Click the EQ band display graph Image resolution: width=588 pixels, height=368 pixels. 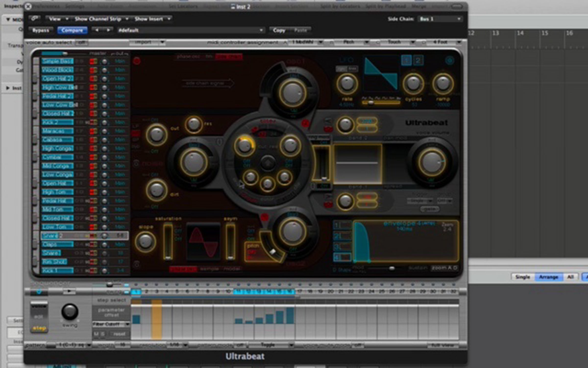click(x=357, y=164)
